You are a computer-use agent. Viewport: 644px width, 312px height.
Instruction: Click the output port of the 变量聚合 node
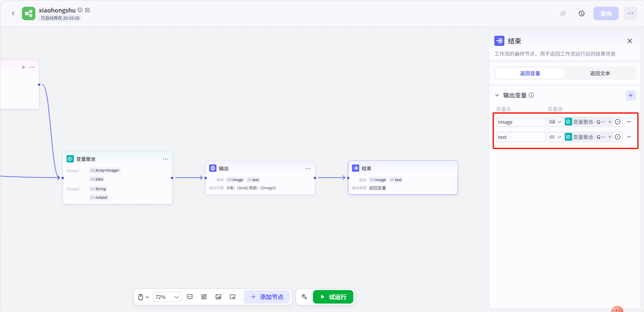(x=172, y=178)
